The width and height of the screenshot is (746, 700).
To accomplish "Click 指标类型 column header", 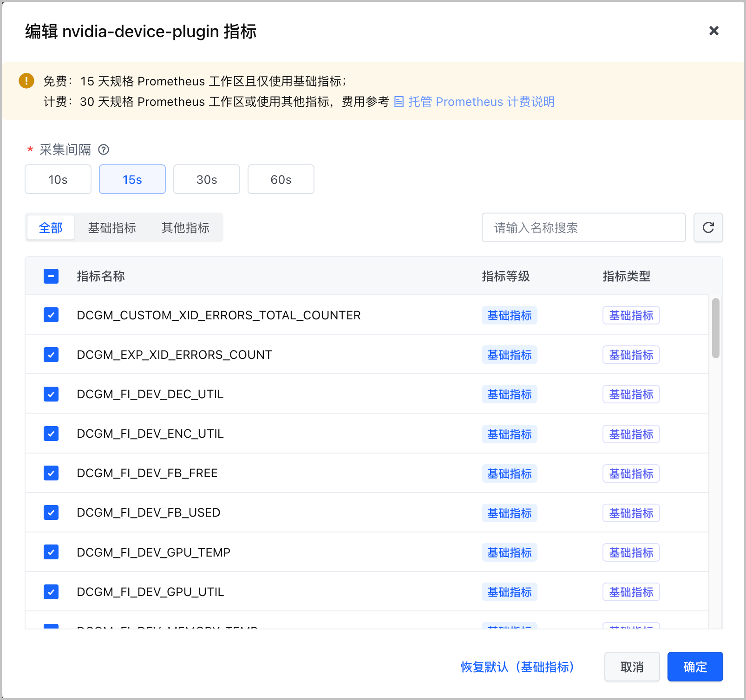I will 627,276.
